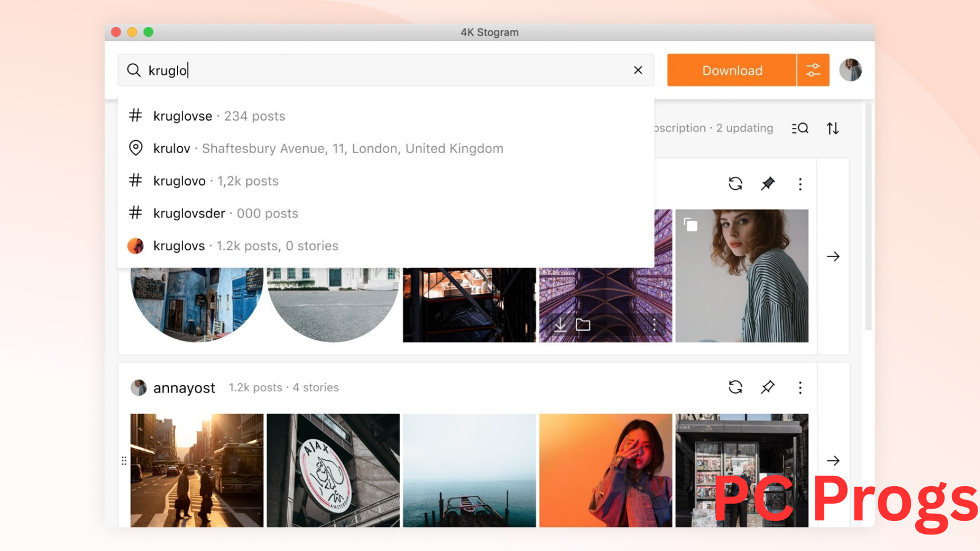Screen dimensions: 980x551
Task: Open download settings sliders icon
Action: [813, 70]
